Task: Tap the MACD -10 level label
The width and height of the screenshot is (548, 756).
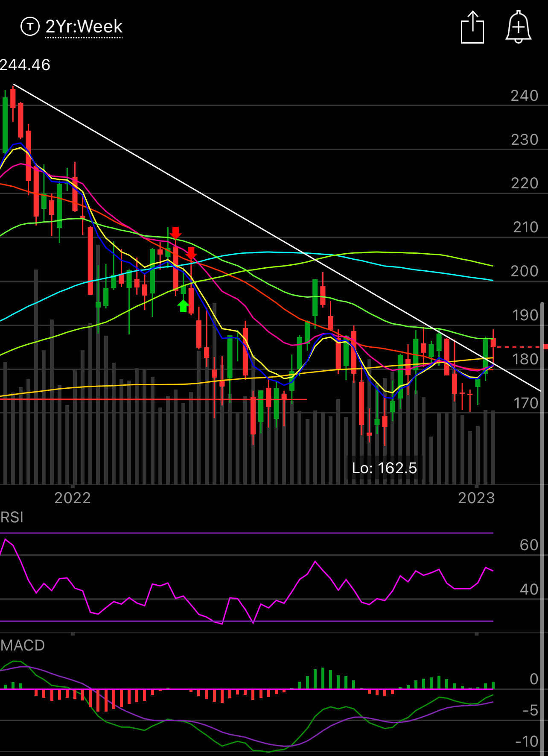Action: (527, 741)
